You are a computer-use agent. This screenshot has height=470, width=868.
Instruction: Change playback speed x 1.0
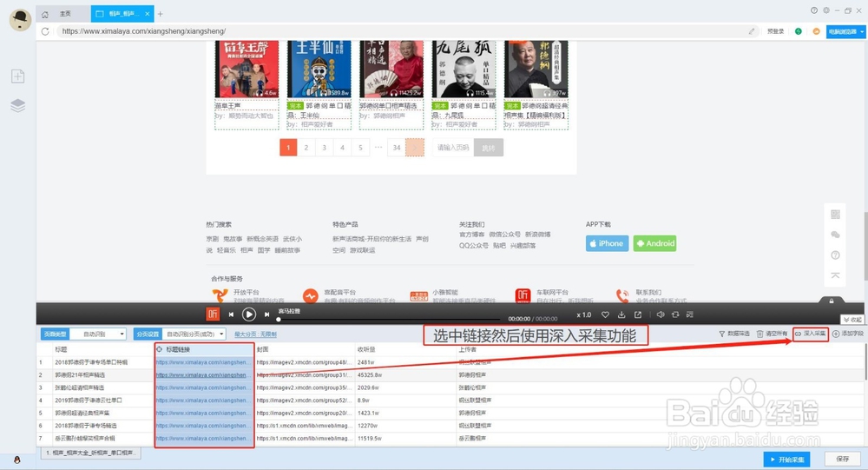tap(583, 314)
